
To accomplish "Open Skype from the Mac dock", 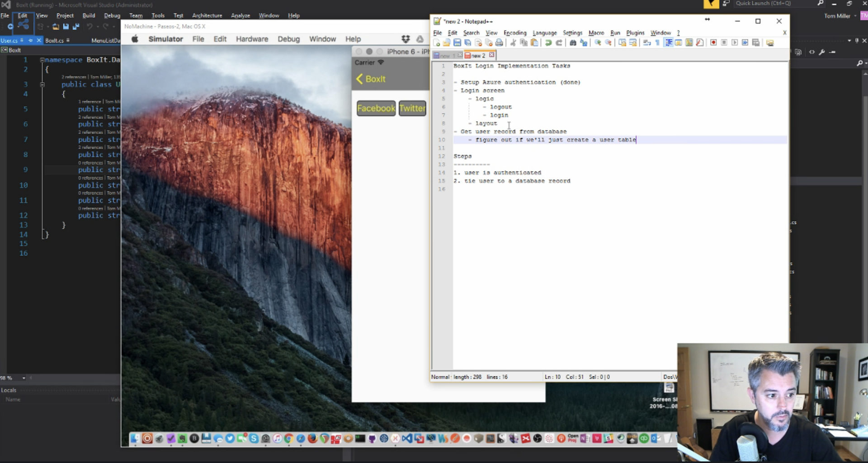I will pos(254,438).
